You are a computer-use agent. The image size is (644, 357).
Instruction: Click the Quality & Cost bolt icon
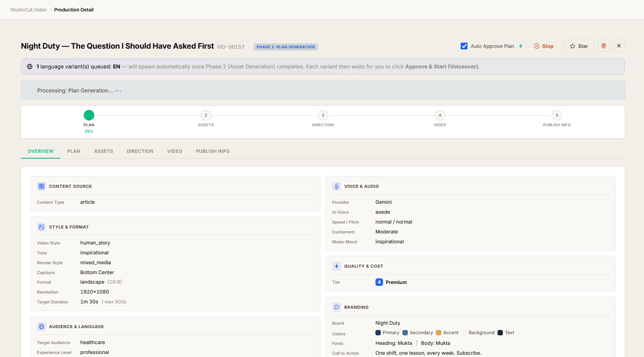(337, 266)
